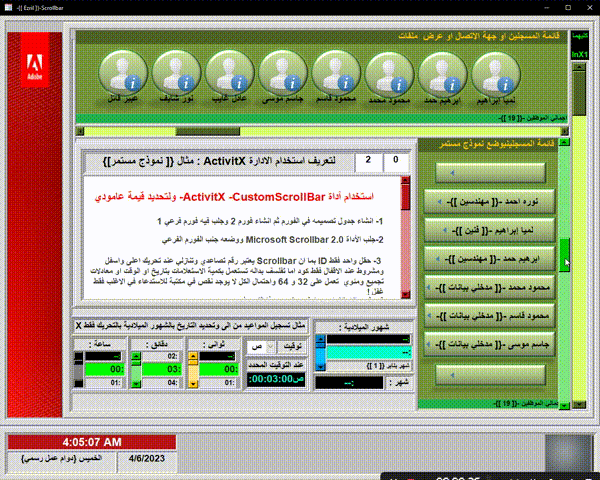Open profile icon of نور شايف
The height and width of the screenshot is (480, 600).
point(176,73)
